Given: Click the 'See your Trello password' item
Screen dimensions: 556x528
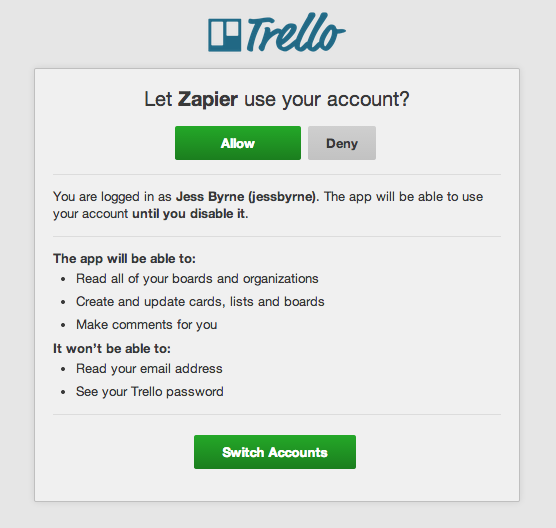Looking at the screenshot, I should [150, 392].
